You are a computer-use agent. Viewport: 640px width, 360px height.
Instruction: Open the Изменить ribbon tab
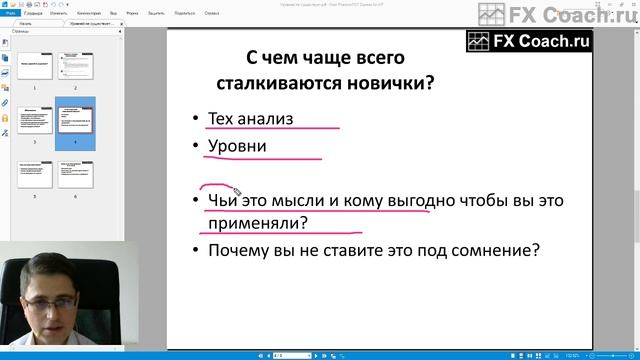[58, 13]
